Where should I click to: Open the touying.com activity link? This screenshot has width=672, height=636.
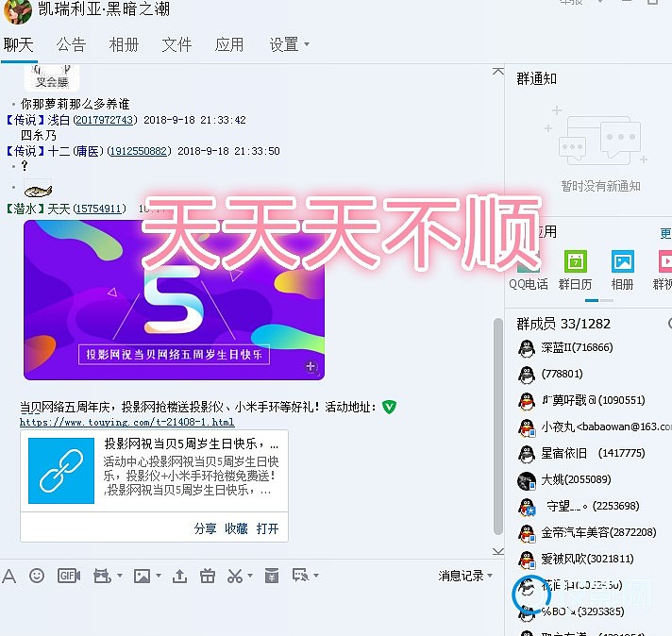pos(127,423)
